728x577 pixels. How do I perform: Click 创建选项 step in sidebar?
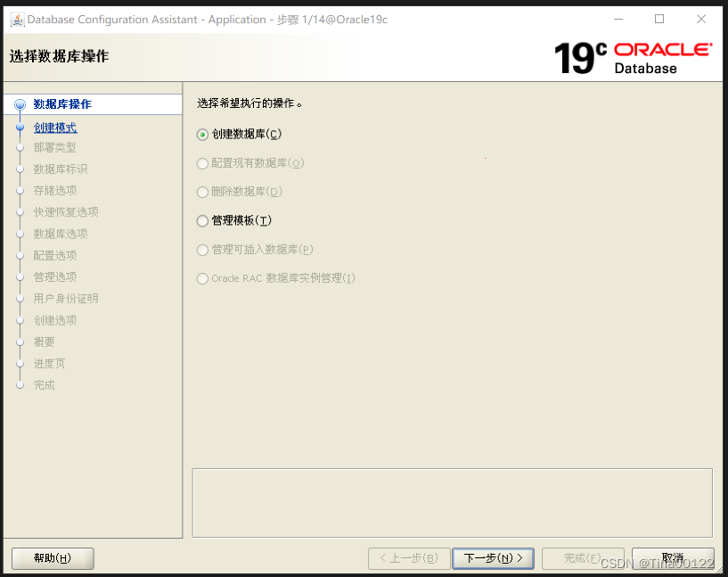click(x=54, y=320)
